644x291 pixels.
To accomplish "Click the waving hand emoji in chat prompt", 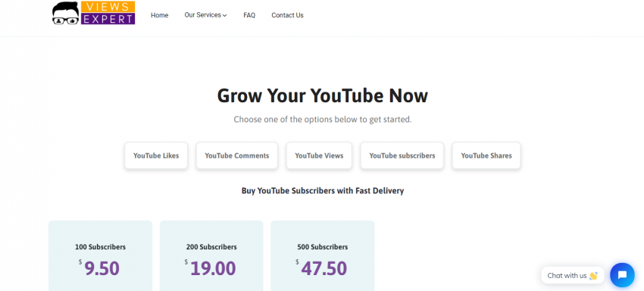I will [x=593, y=276].
